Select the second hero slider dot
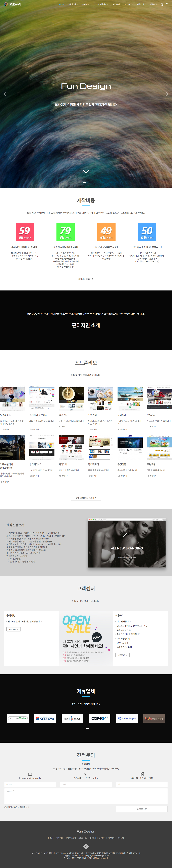Viewport: 172px width, 868px height. [x=88, y=182]
